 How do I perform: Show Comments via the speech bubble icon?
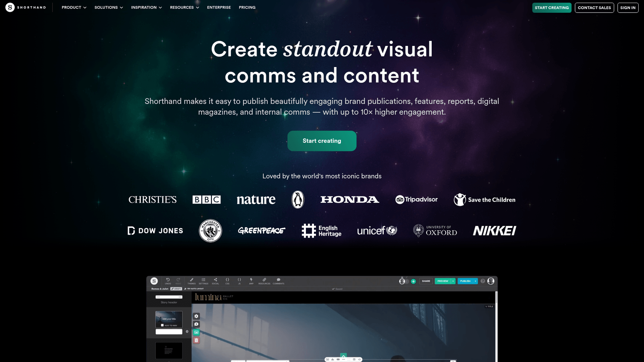click(x=278, y=280)
